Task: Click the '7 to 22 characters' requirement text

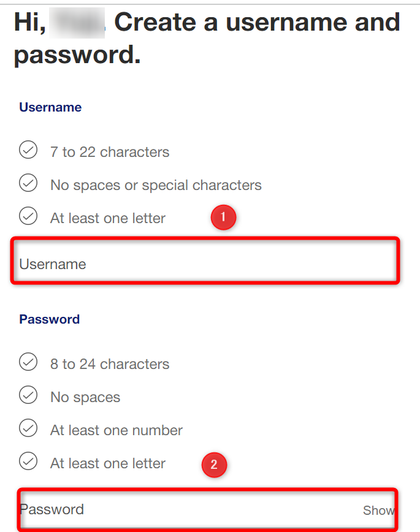Action: point(110,152)
